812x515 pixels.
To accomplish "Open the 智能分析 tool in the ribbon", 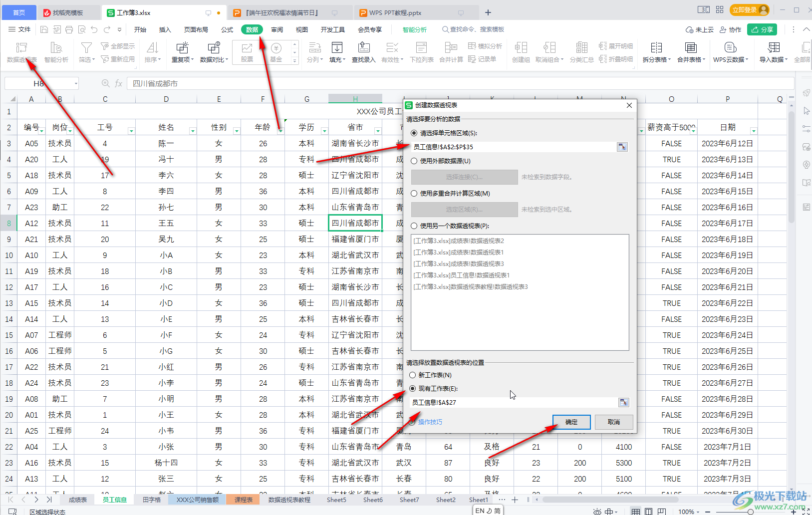I will pyautogui.click(x=56, y=52).
